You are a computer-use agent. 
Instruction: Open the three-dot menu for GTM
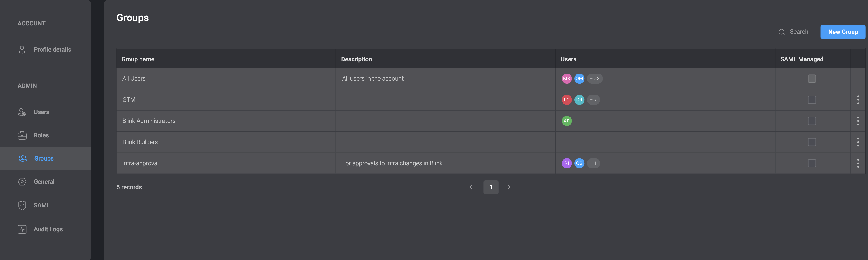click(858, 100)
